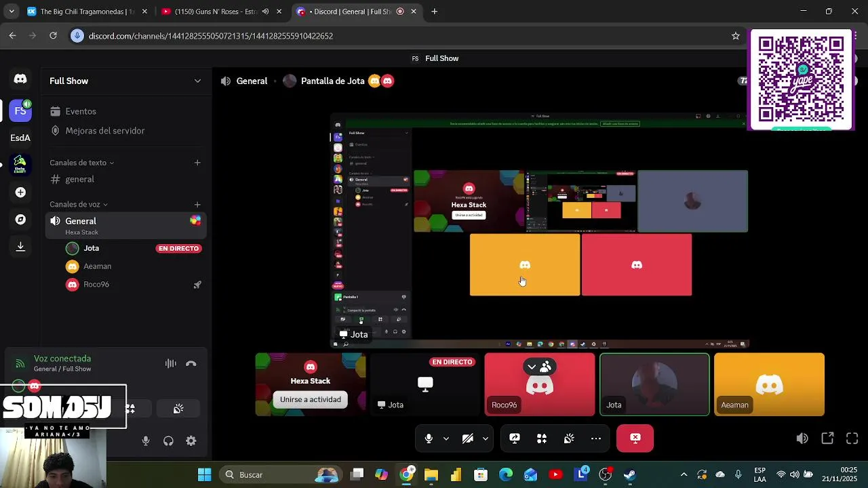Create text channel with plus icon
This screenshot has width=868, height=488.
click(197, 163)
